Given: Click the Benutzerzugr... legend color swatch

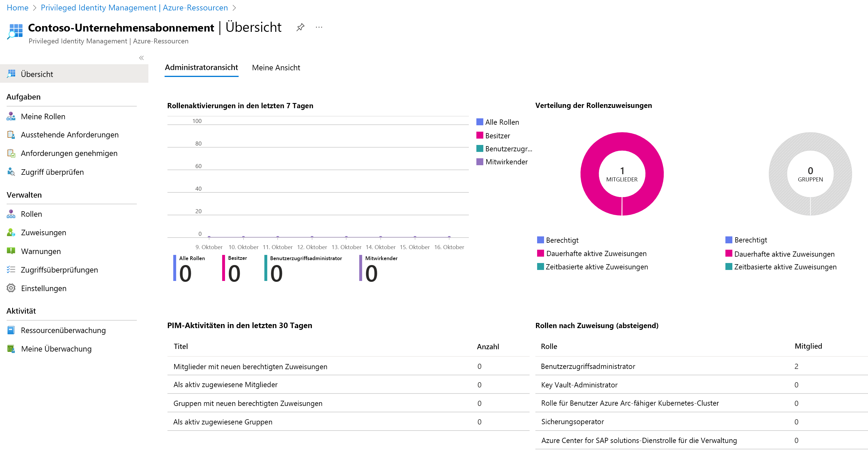Looking at the screenshot, I should click(480, 149).
